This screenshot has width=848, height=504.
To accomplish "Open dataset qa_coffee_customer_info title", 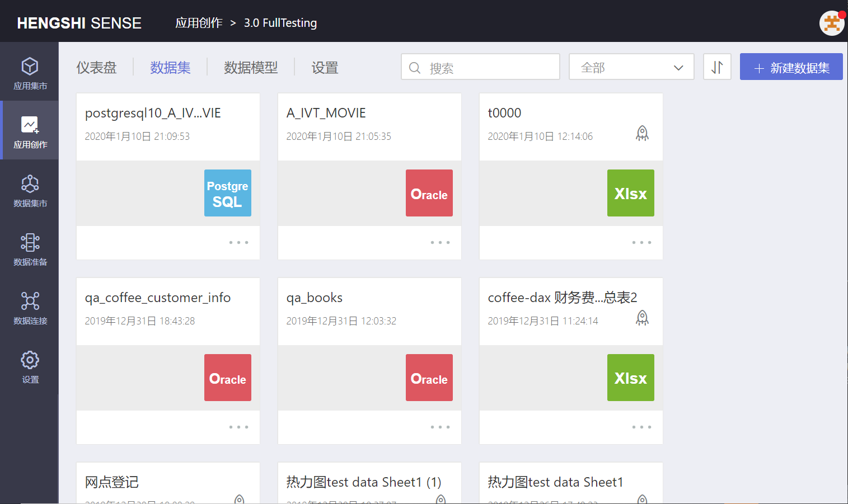I will 158,298.
